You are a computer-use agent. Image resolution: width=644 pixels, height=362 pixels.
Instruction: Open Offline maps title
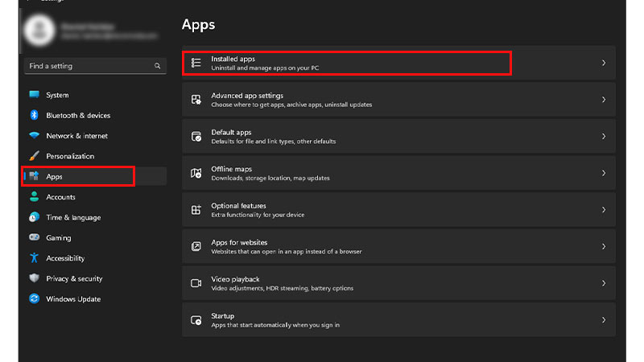[x=232, y=169]
